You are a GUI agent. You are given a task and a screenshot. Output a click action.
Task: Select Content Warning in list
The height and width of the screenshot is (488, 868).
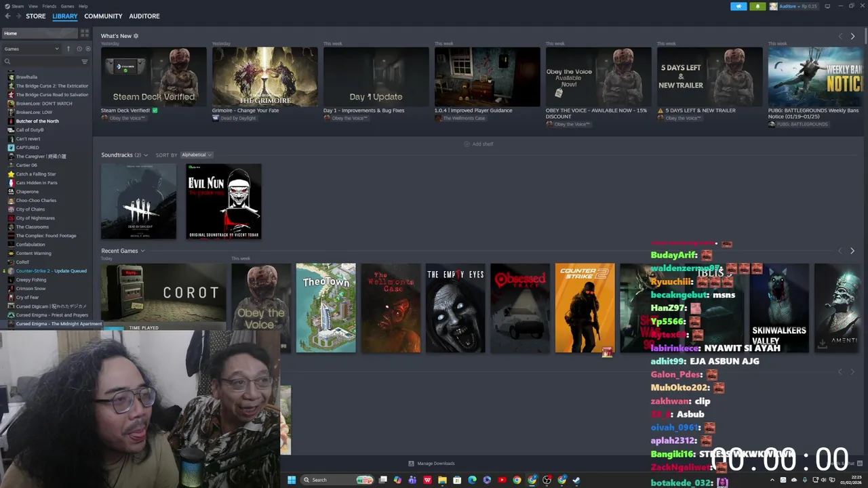33,253
